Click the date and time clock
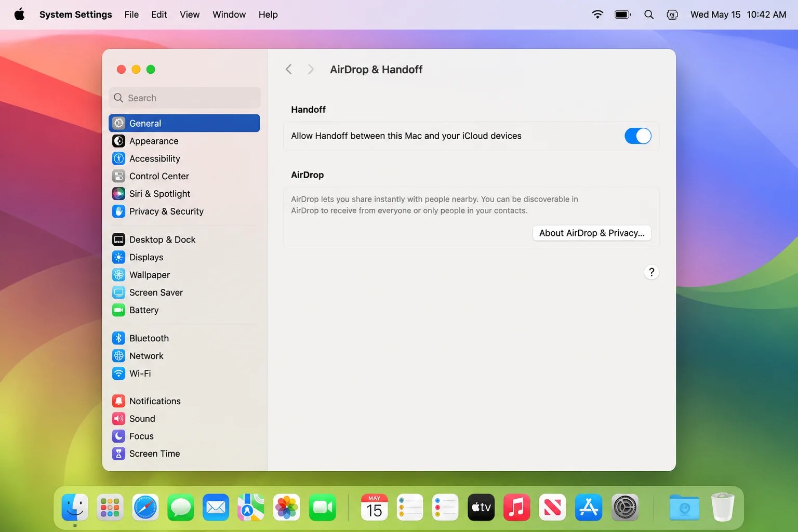 pyautogui.click(x=738, y=15)
